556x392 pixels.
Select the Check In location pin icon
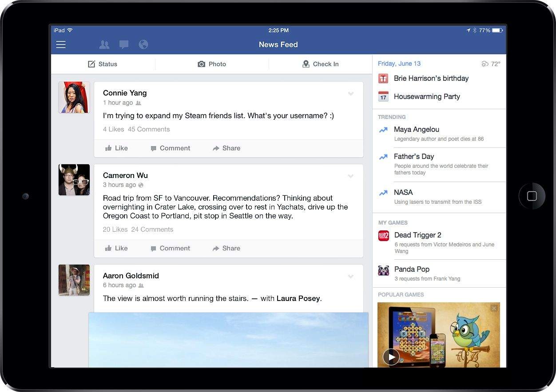coord(306,64)
